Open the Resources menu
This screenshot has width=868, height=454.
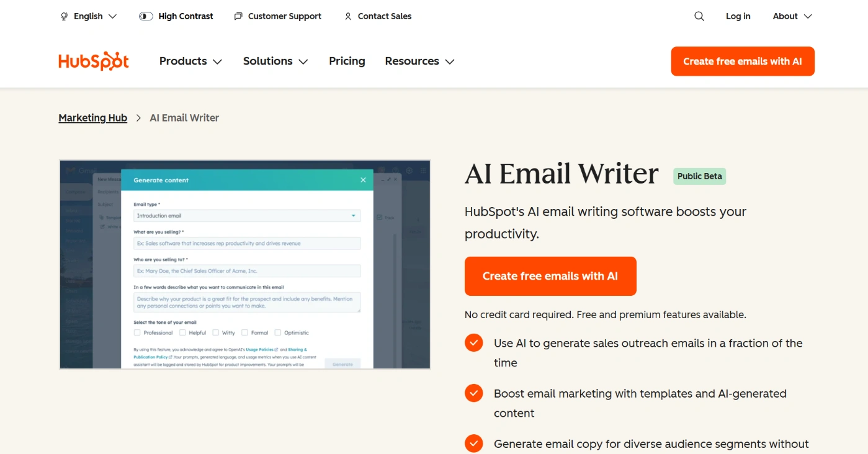(419, 61)
